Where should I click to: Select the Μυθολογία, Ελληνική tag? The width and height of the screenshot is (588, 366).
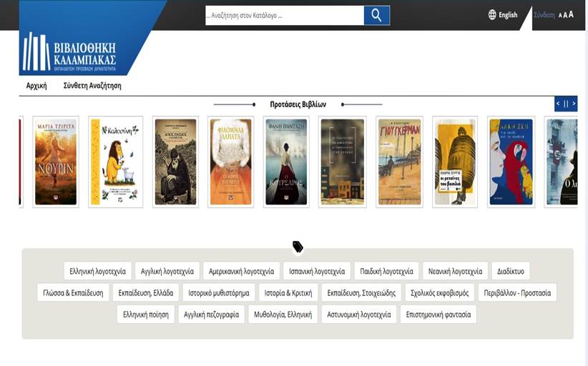[x=283, y=315]
